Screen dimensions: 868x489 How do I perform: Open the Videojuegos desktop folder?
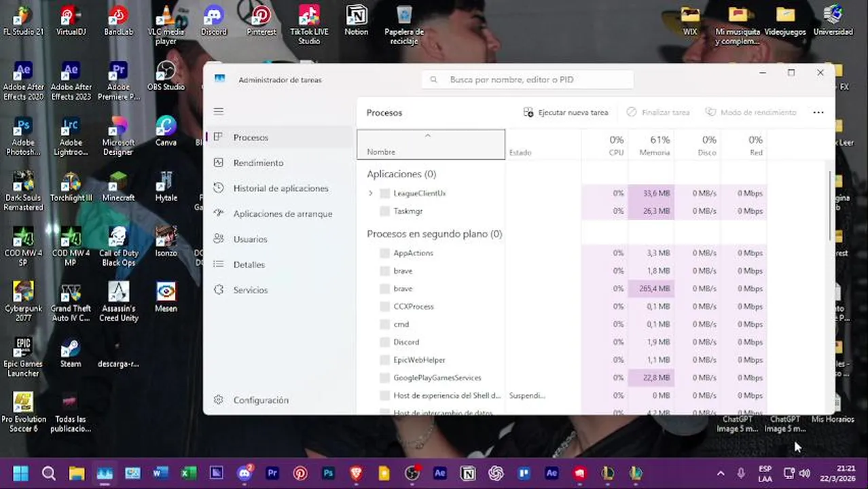(785, 21)
